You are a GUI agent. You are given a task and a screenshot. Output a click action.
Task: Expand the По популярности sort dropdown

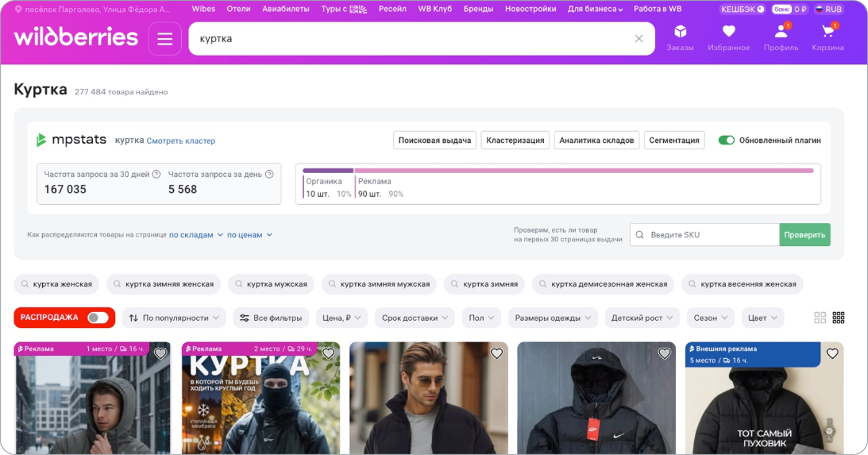174,318
